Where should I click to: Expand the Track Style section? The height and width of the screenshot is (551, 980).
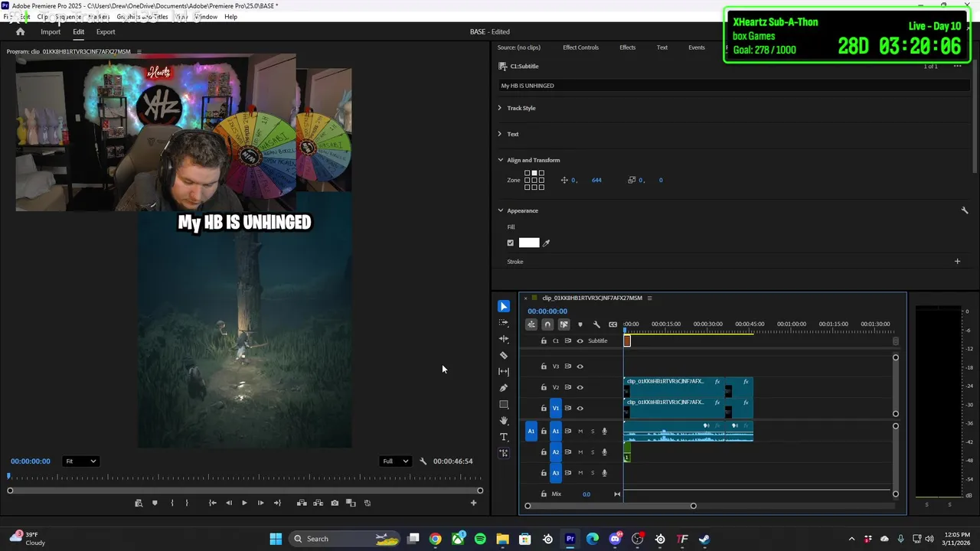pos(500,108)
